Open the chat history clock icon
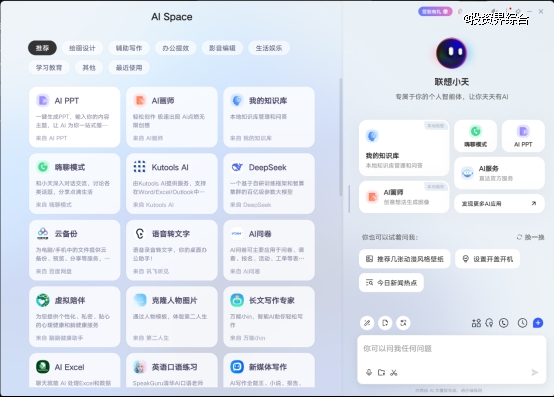Screen dimensions: 554x397 pos(522,322)
